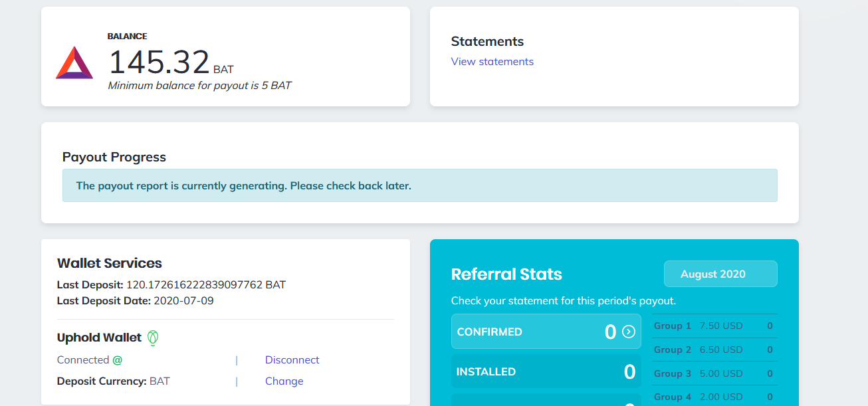
Task: Click the Uphold wallet logo icon
Action: 154,338
